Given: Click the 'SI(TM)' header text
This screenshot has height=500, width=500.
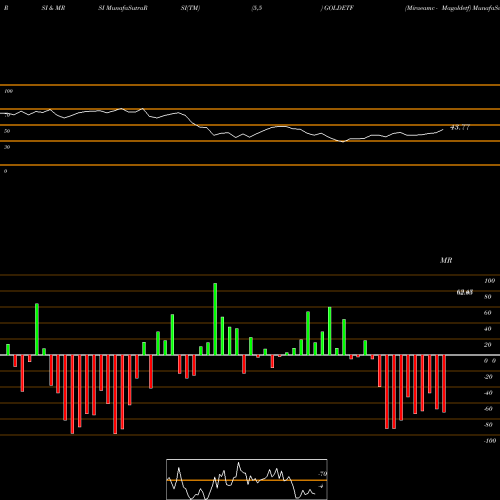Looking at the screenshot, I should [190, 8].
